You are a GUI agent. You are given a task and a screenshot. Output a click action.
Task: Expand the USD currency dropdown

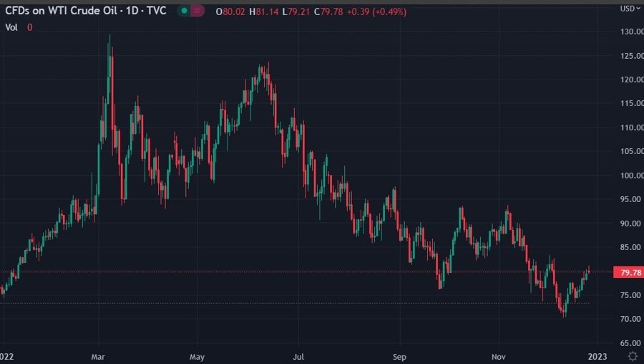point(628,9)
